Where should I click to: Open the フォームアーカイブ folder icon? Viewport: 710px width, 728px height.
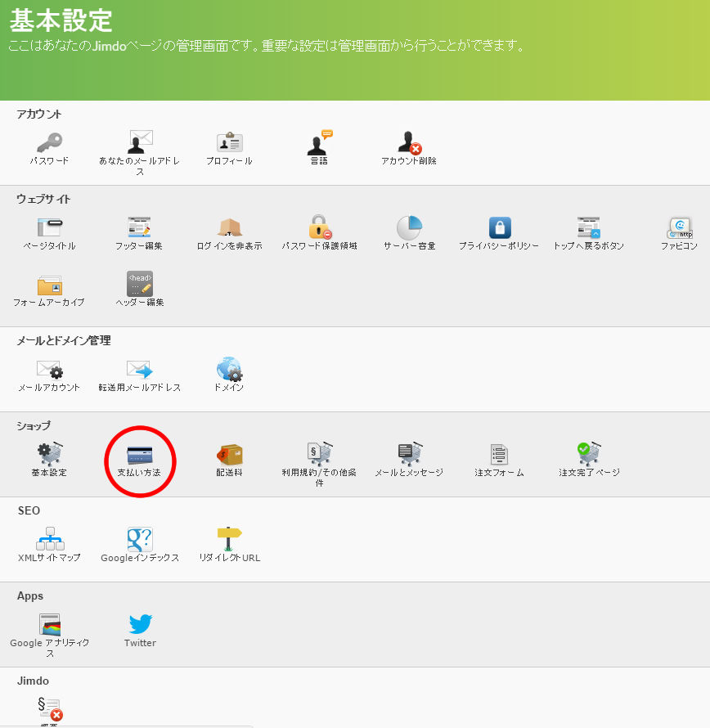(x=49, y=285)
